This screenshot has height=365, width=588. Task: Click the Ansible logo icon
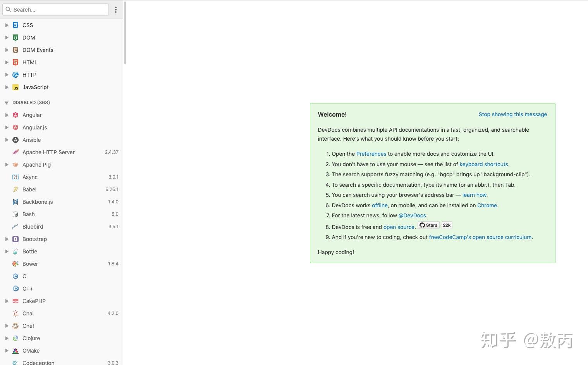[x=15, y=140]
